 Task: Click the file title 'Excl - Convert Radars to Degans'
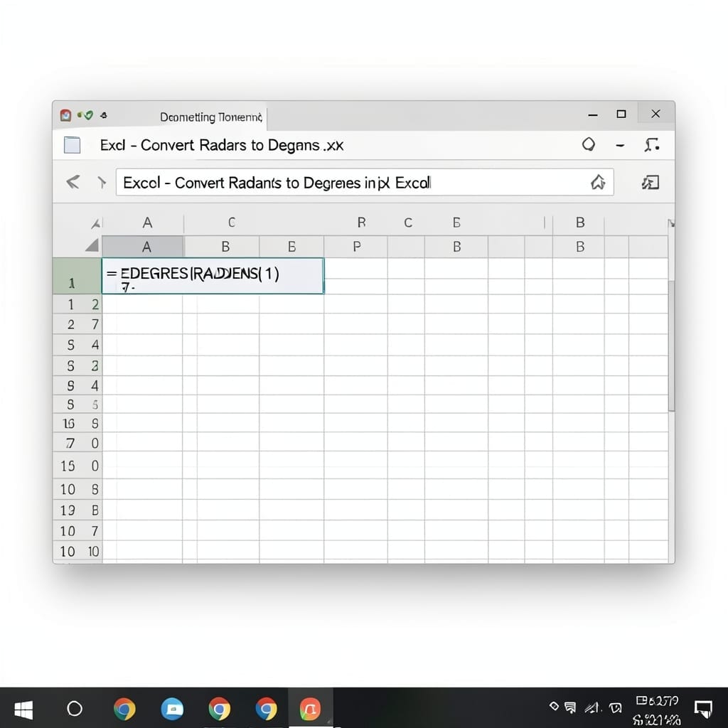tap(222, 145)
